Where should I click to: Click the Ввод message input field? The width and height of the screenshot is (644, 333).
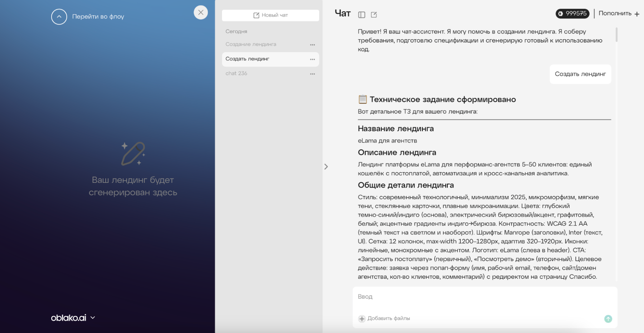451,296
